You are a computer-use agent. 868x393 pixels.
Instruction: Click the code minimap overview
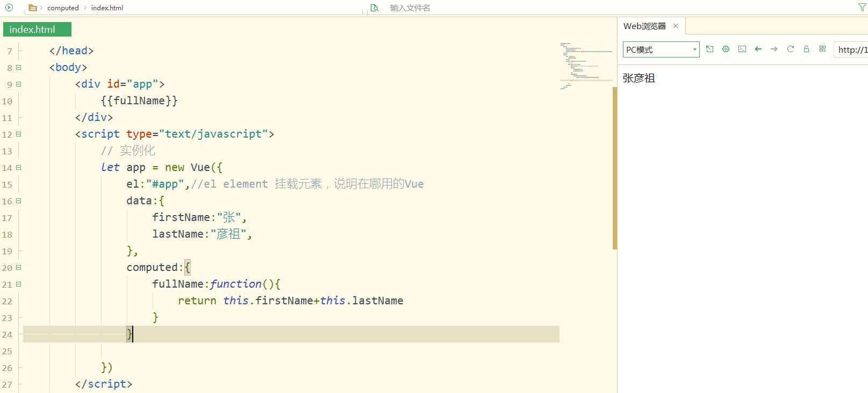[x=586, y=66]
